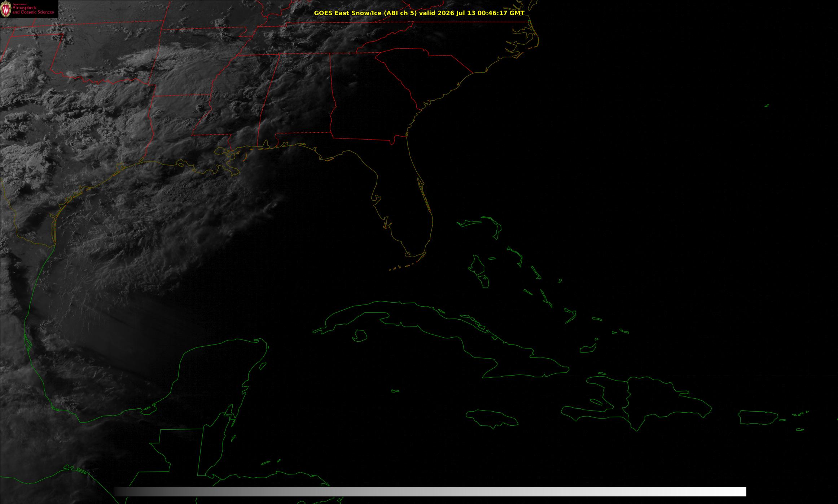Click the Isle of Youth south of Cuba
The image size is (838, 504).
click(360, 336)
